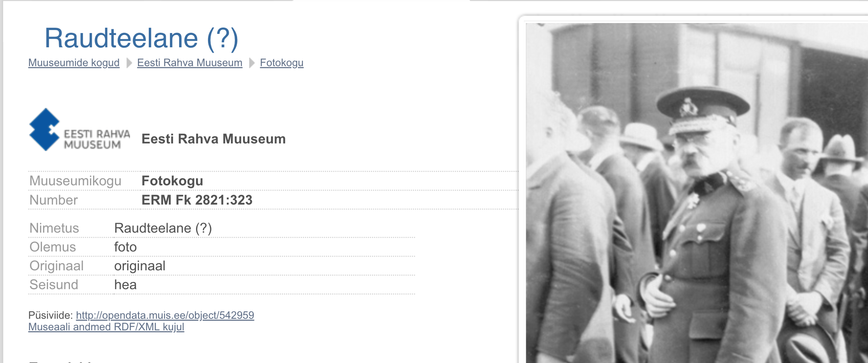Click the breadcrumb arrow before Fotokogu
The image size is (868, 363).
(252, 63)
